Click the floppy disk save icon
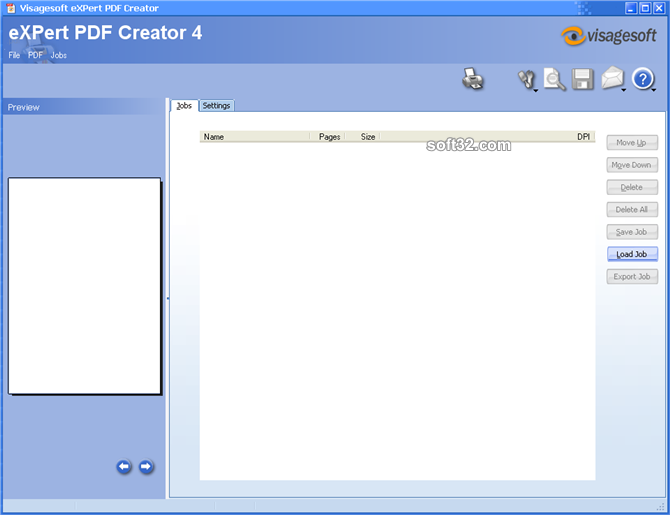Image resolution: width=670 pixels, height=515 pixels. click(x=583, y=79)
